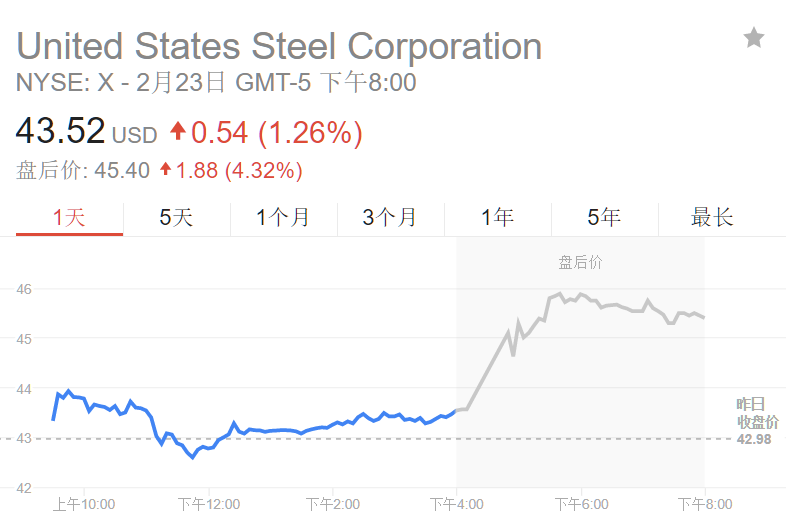The width and height of the screenshot is (786, 518).
Task: Click the after-hours up arrow beside 1.88
Action: [x=165, y=170]
